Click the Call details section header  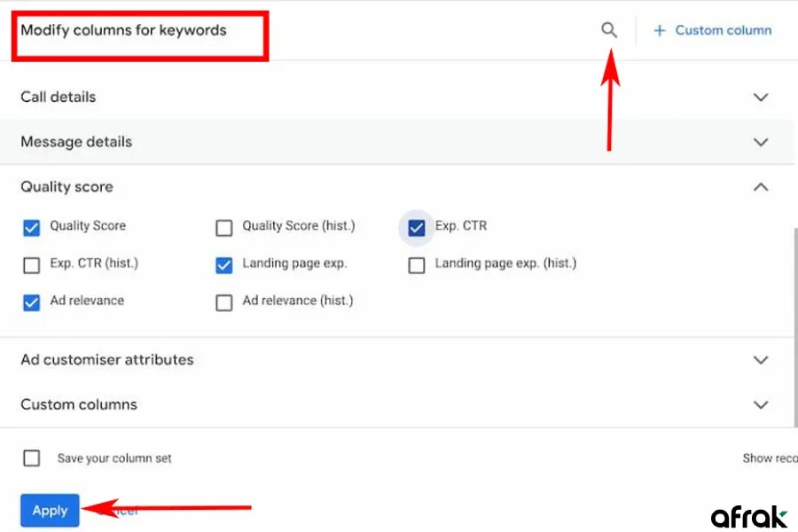click(x=59, y=98)
